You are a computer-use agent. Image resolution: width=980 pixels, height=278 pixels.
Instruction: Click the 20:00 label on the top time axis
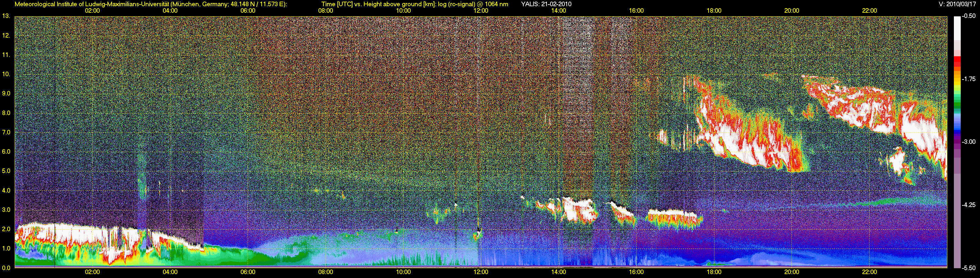click(x=792, y=11)
